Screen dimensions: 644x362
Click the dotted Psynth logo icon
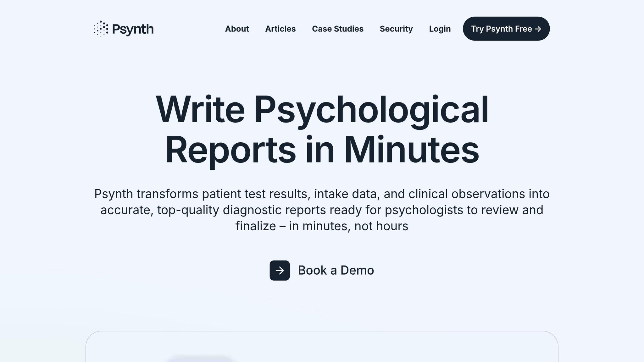[x=101, y=29]
